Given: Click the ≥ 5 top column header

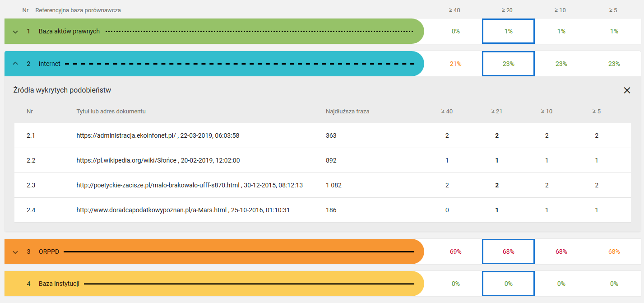Looking at the screenshot, I should (x=613, y=10).
